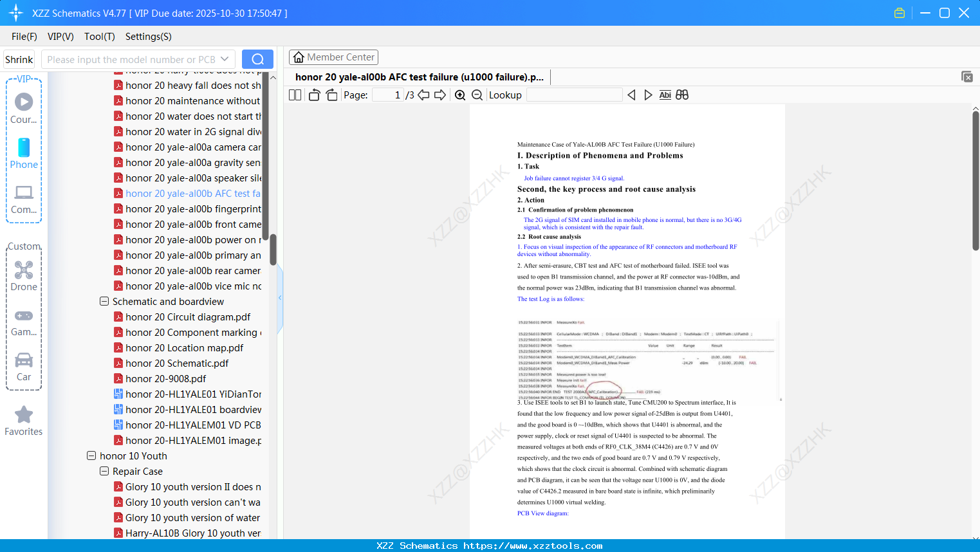Select the Computer category icon

tap(24, 199)
